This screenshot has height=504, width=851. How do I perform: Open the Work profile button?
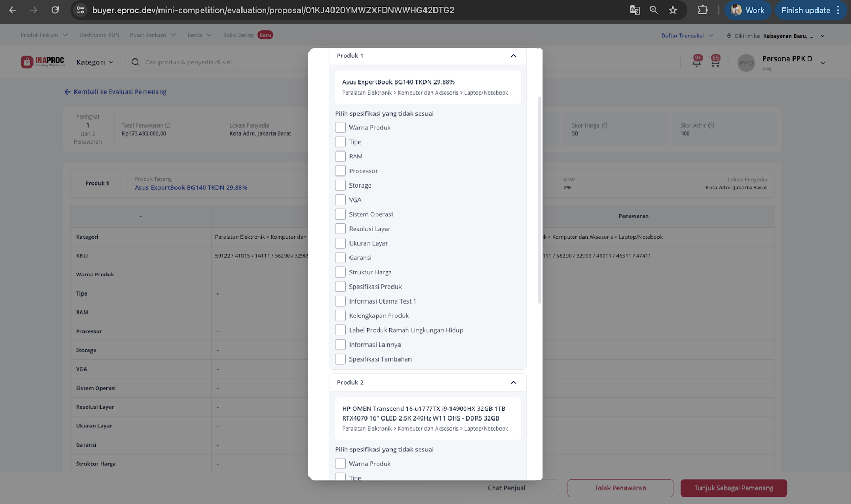pyautogui.click(x=747, y=10)
